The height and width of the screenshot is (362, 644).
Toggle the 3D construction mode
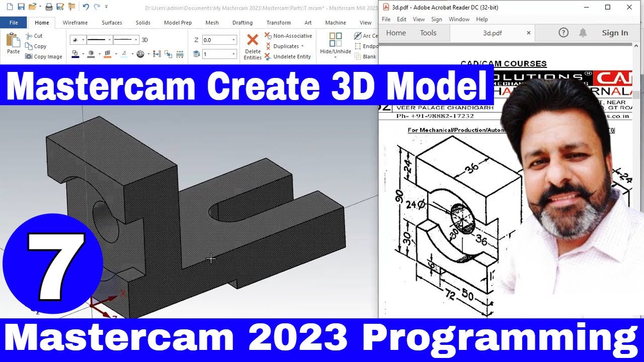(145, 40)
